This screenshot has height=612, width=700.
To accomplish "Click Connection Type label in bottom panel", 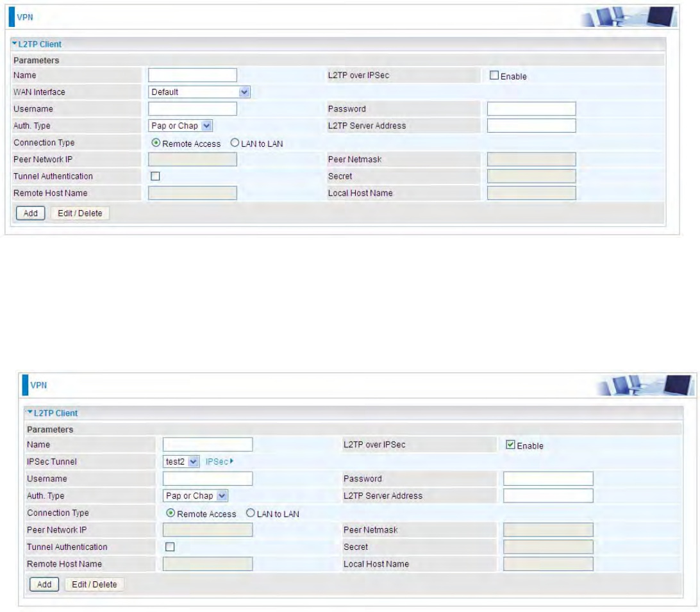I will coord(58,513).
